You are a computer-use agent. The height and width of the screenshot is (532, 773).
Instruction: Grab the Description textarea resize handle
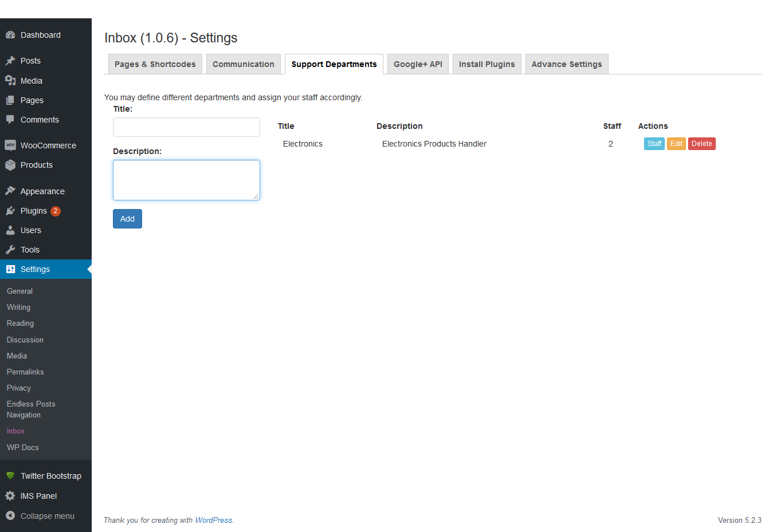tap(256, 196)
